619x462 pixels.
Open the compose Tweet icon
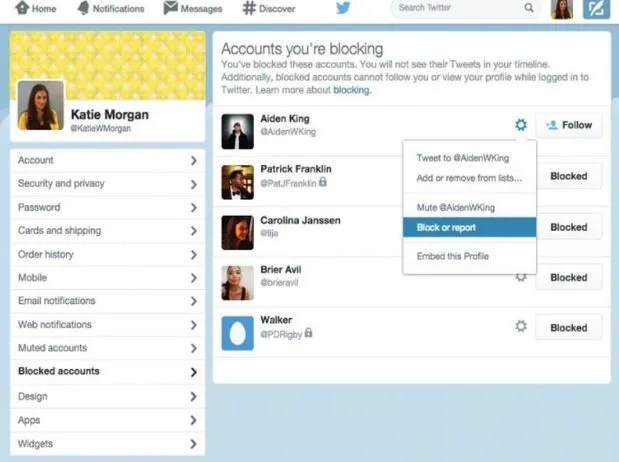tap(597, 9)
